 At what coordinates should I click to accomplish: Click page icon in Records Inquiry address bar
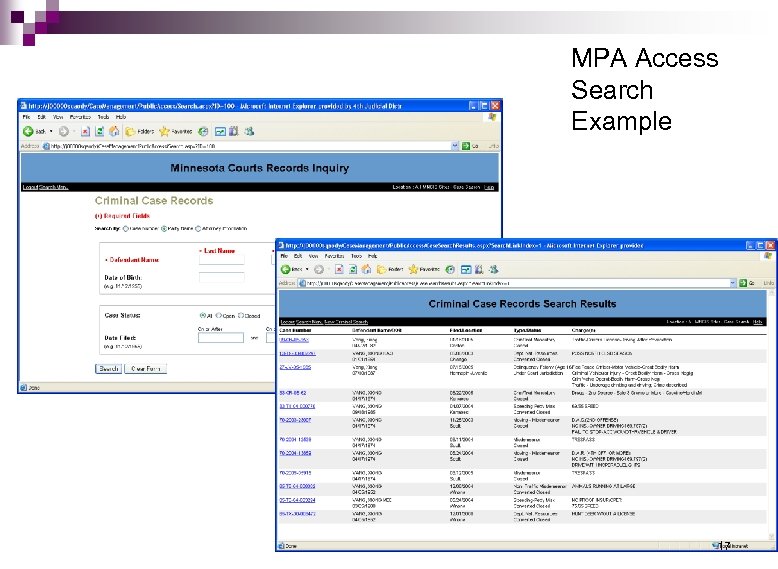46,146
